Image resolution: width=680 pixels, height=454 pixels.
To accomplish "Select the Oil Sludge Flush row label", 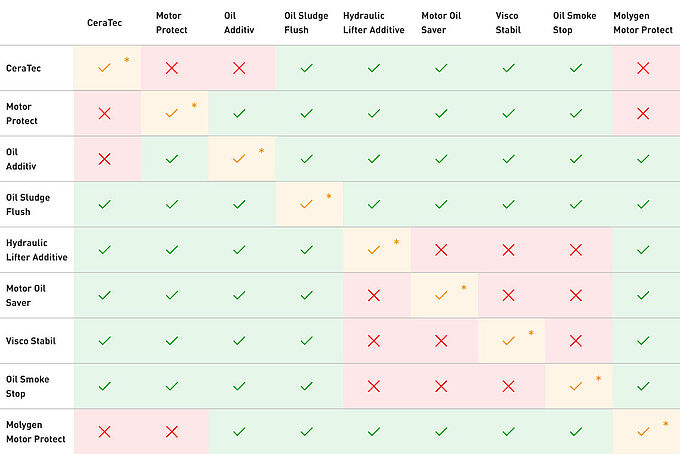I will 28,204.
